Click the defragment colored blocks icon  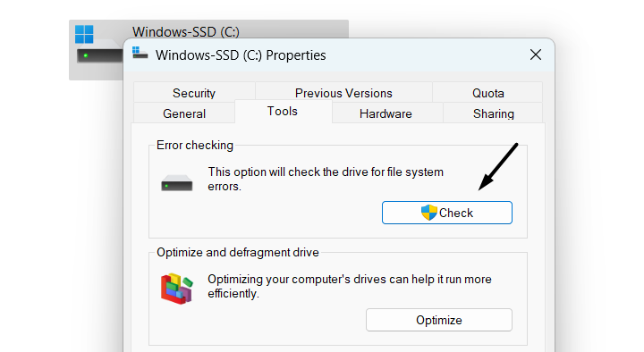pyautogui.click(x=176, y=289)
